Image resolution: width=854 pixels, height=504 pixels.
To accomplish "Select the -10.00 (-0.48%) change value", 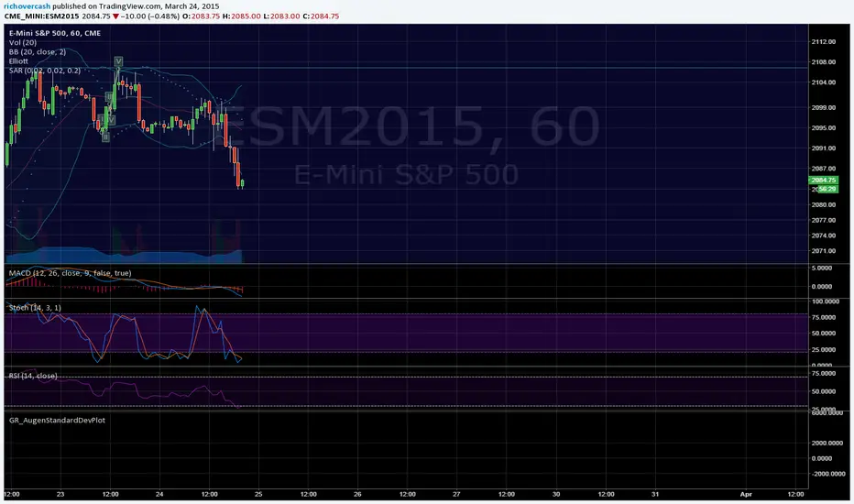I will 149,16.
